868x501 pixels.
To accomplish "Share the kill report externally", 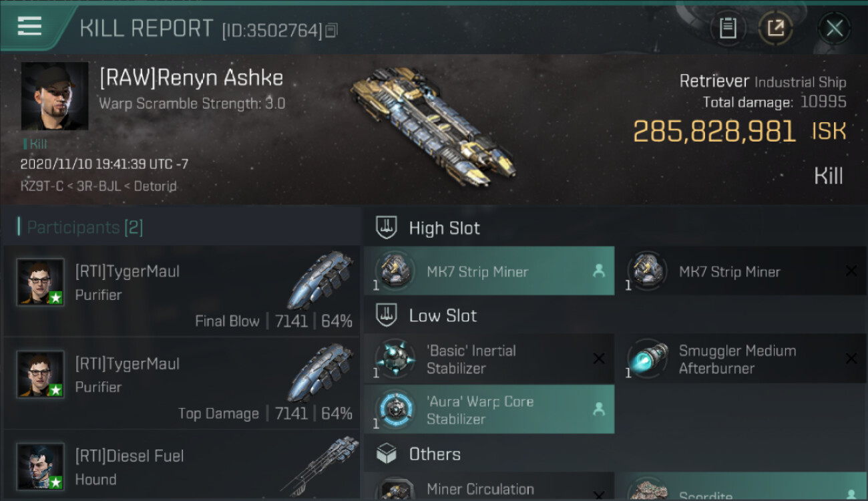I will click(776, 28).
